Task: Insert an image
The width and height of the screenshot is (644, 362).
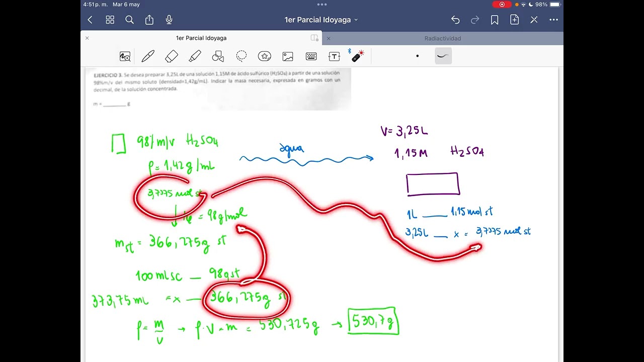Action: [x=288, y=56]
